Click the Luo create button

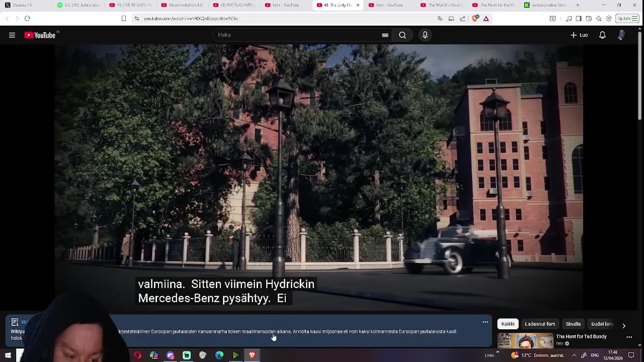tap(579, 35)
